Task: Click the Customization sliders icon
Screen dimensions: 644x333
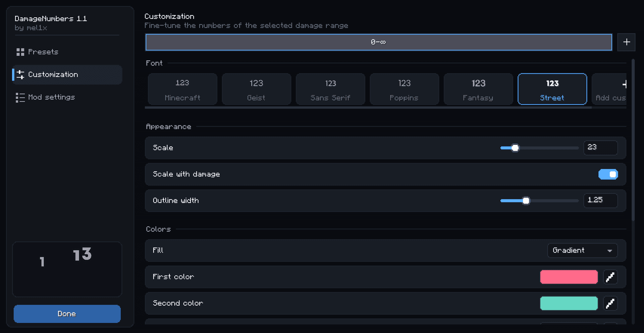Action: coord(20,74)
